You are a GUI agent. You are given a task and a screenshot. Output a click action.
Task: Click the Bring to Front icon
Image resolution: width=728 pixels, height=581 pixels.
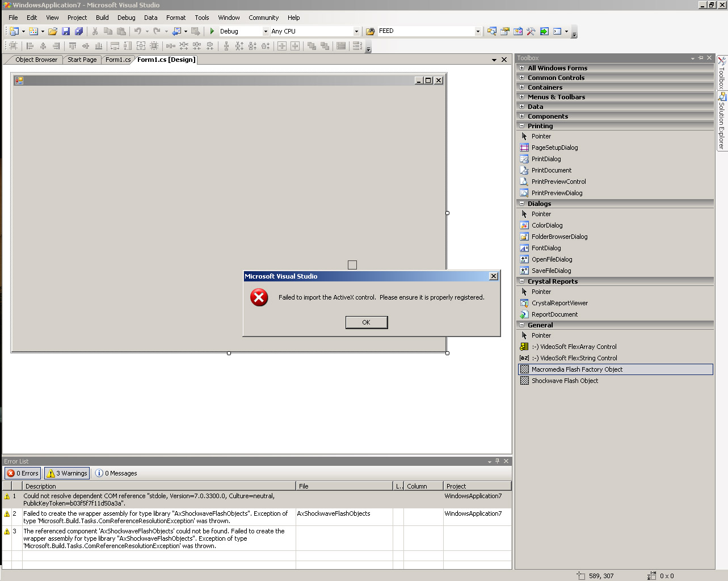[x=312, y=46]
